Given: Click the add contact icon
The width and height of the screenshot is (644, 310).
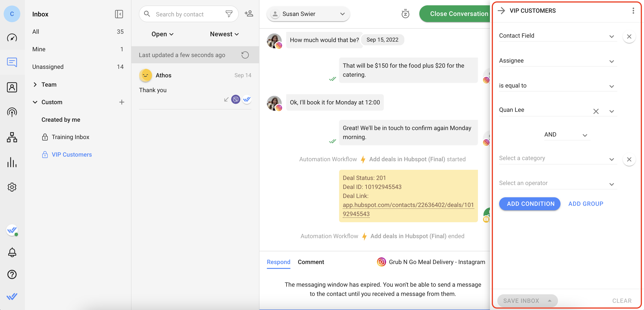Looking at the screenshot, I should [x=249, y=14].
